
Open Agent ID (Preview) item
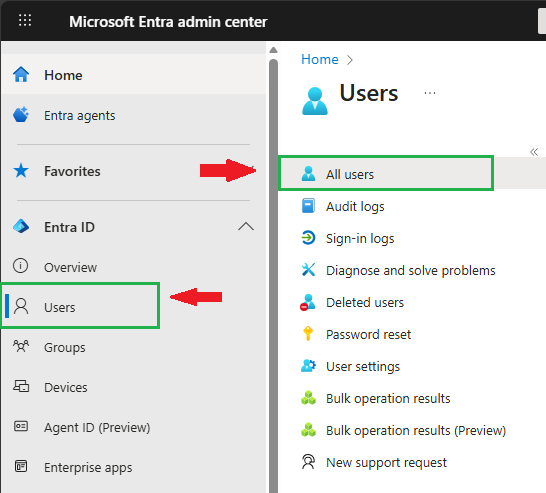tap(133, 427)
